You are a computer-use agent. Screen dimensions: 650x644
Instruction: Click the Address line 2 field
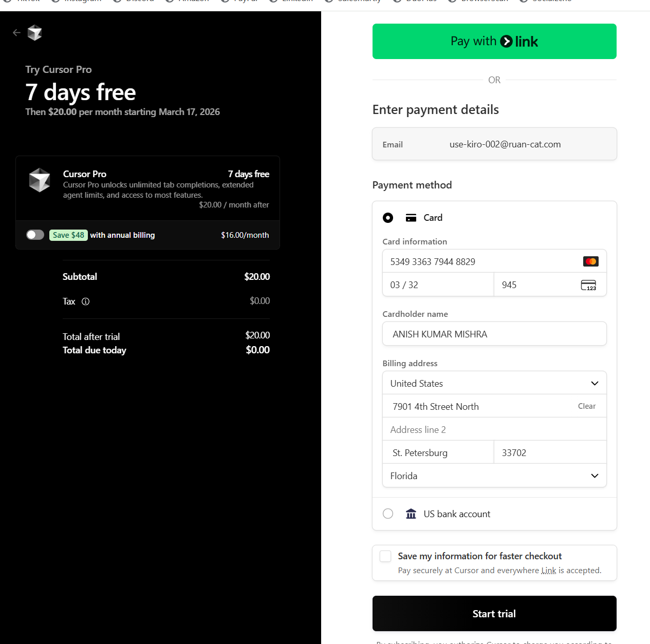click(494, 429)
